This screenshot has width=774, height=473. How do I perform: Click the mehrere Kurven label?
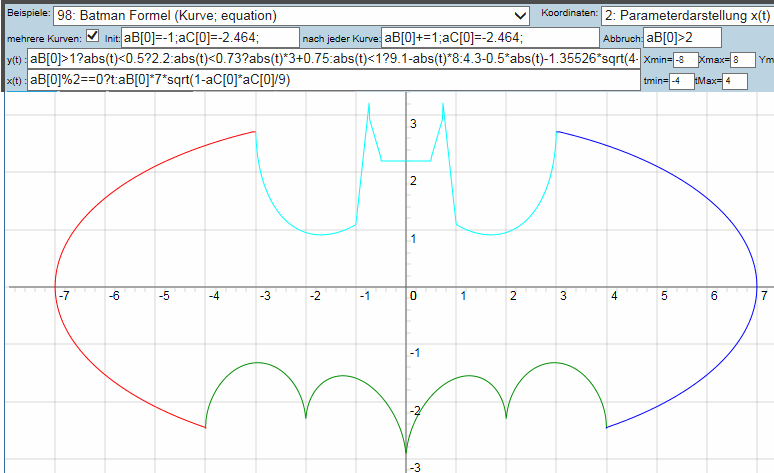coord(44,39)
